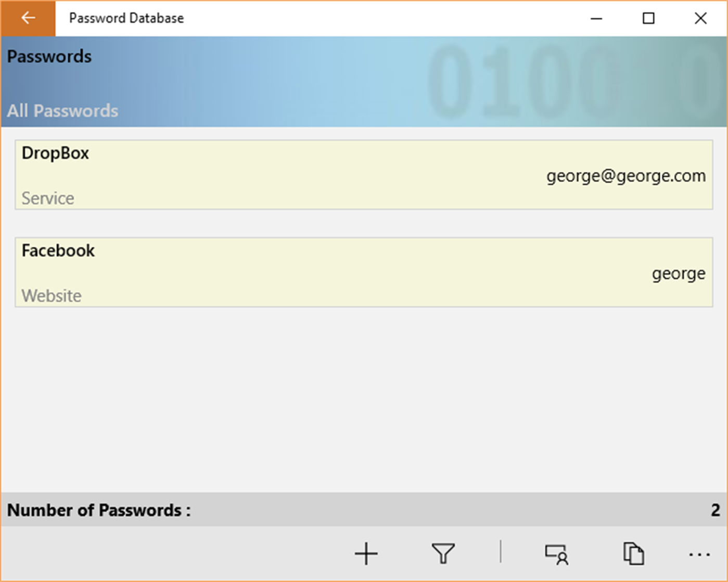Select the george@george.com username text

coord(625,176)
